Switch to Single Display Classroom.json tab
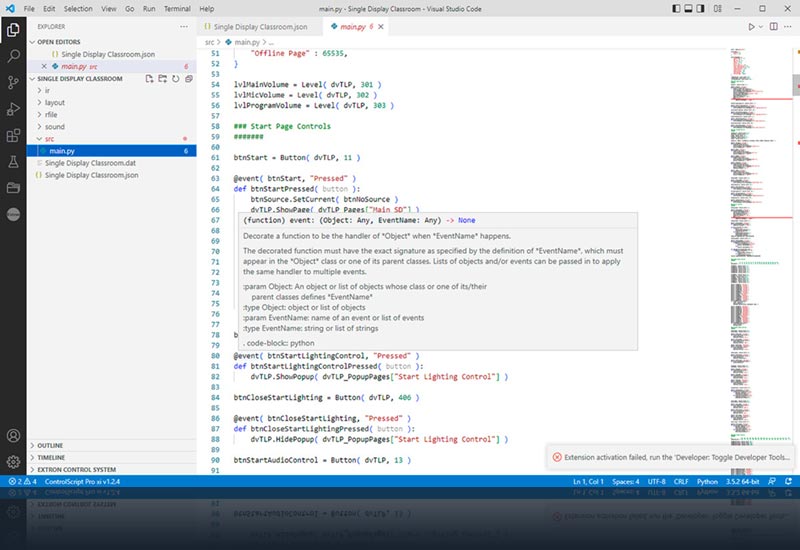This screenshot has width=800, height=550. pos(259,27)
